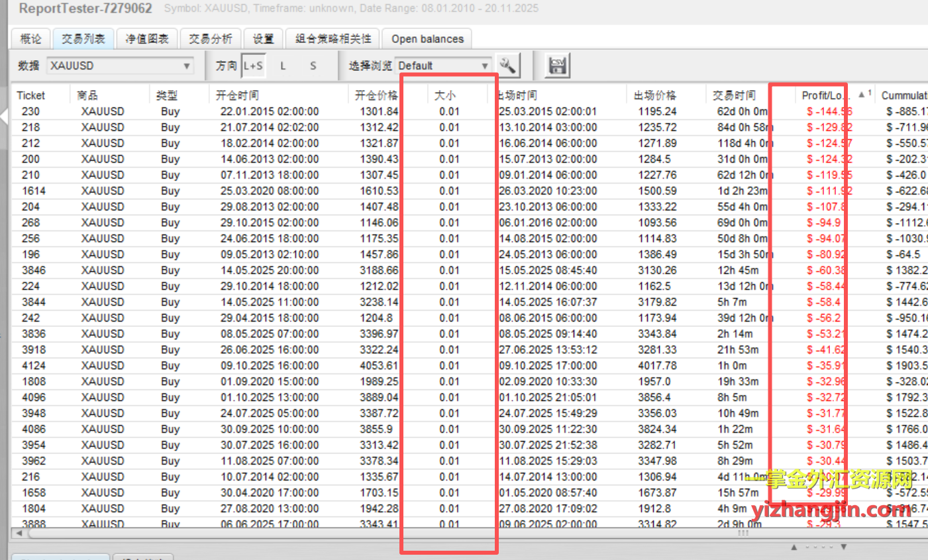Go to the 交易分析 tab
This screenshot has height=560, width=928.
click(211, 39)
